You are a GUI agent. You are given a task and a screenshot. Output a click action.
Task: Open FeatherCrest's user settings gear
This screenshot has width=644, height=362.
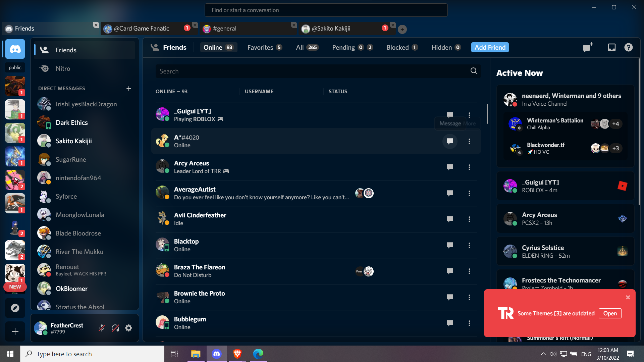(128, 328)
